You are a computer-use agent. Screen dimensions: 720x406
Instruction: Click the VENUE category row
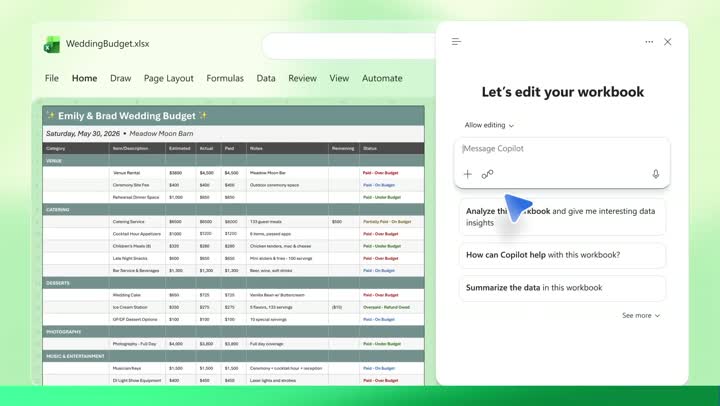click(233, 161)
